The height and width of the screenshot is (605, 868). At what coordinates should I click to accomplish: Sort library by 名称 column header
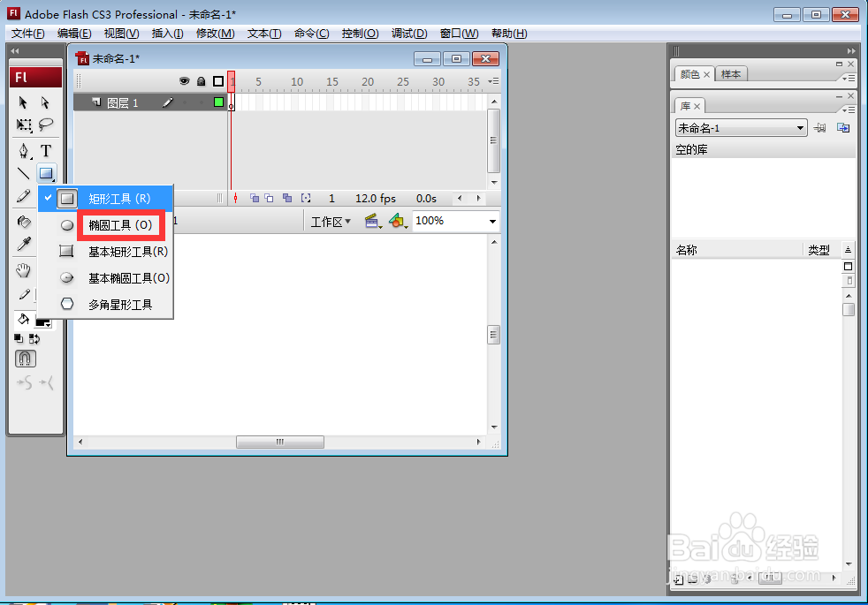(737, 250)
